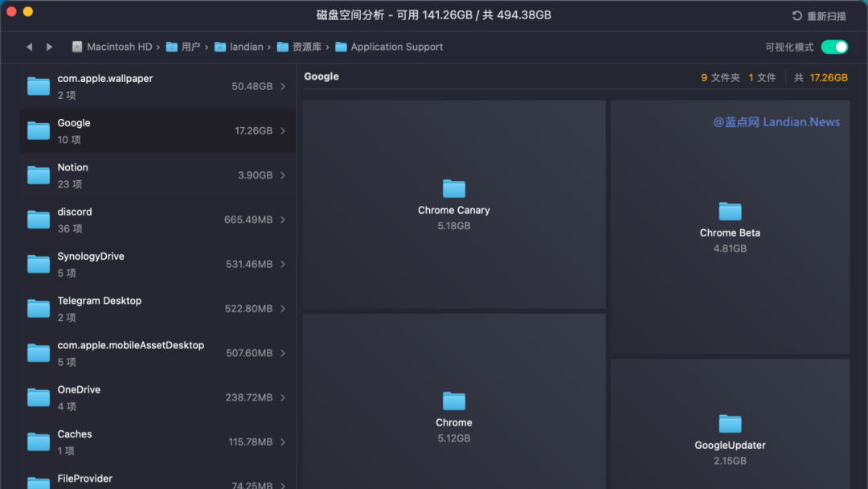This screenshot has width=868, height=489.
Task: Click the discord folder icon
Action: click(39, 220)
